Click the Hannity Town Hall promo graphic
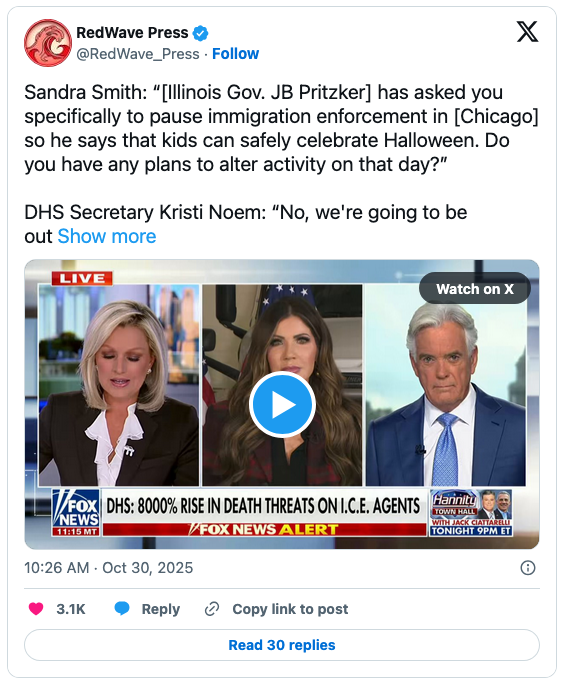This screenshot has height=685, width=567. click(x=471, y=512)
